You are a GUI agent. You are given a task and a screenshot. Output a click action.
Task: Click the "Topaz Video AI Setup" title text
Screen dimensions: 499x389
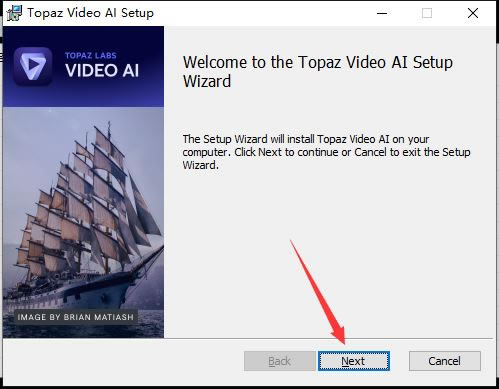click(91, 13)
